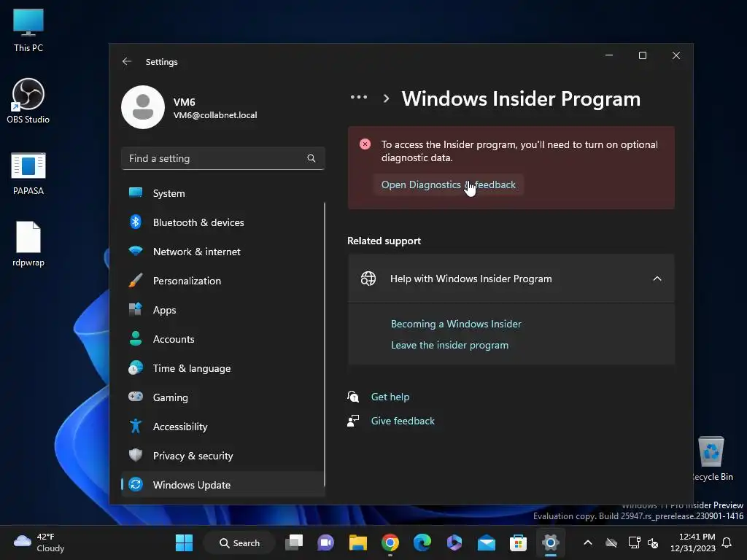This screenshot has height=560, width=747.
Task: Click the muted volume tray icon
Action: (653, 542)
